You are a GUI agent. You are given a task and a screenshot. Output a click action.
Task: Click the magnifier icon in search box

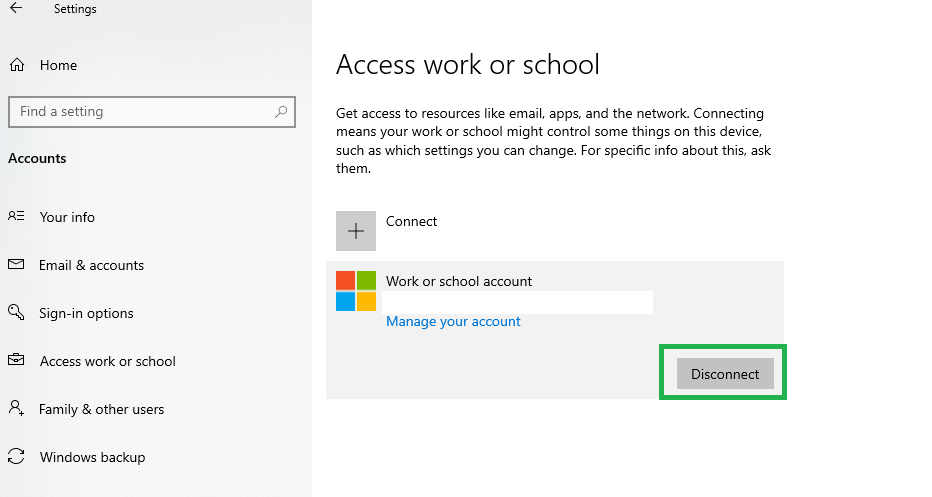point(281,112)
